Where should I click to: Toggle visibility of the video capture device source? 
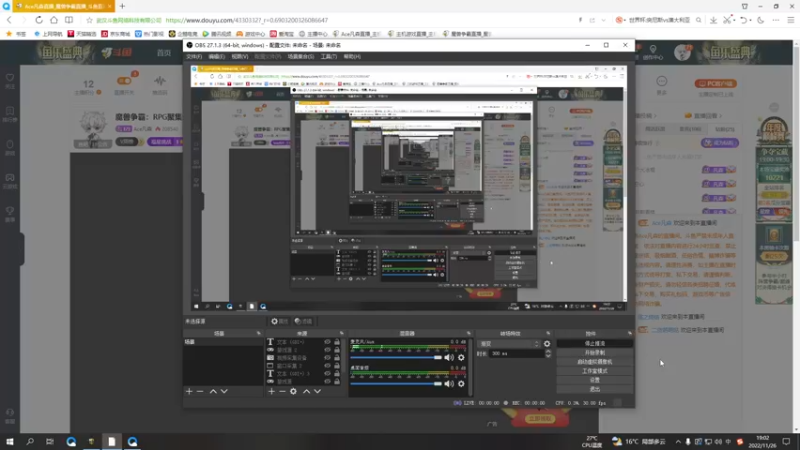click(x=328, y=358)
